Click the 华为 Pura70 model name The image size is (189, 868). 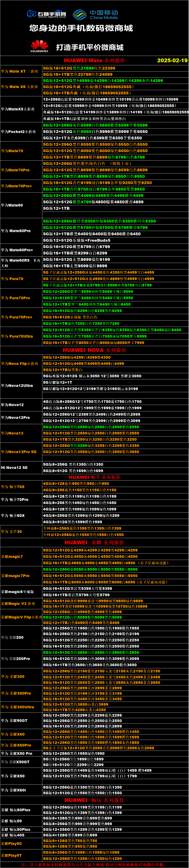(x=12, y=279)
